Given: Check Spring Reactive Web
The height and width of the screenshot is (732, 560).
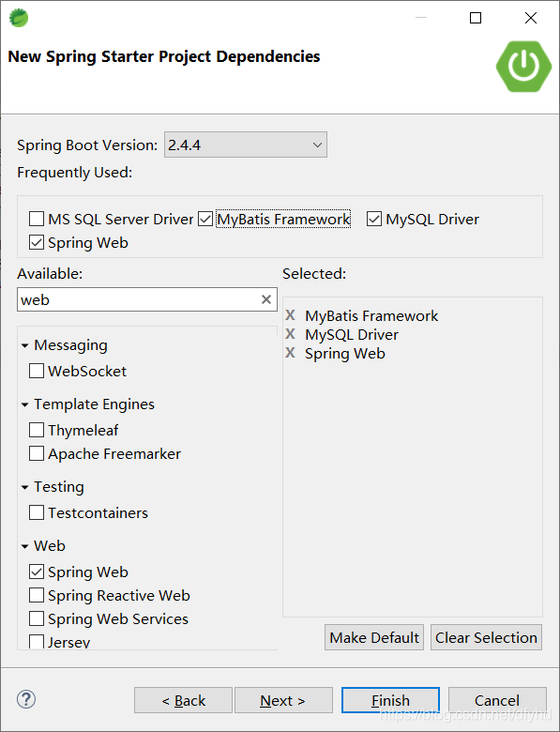Looking at the screenshot, I should click(37, 595).
